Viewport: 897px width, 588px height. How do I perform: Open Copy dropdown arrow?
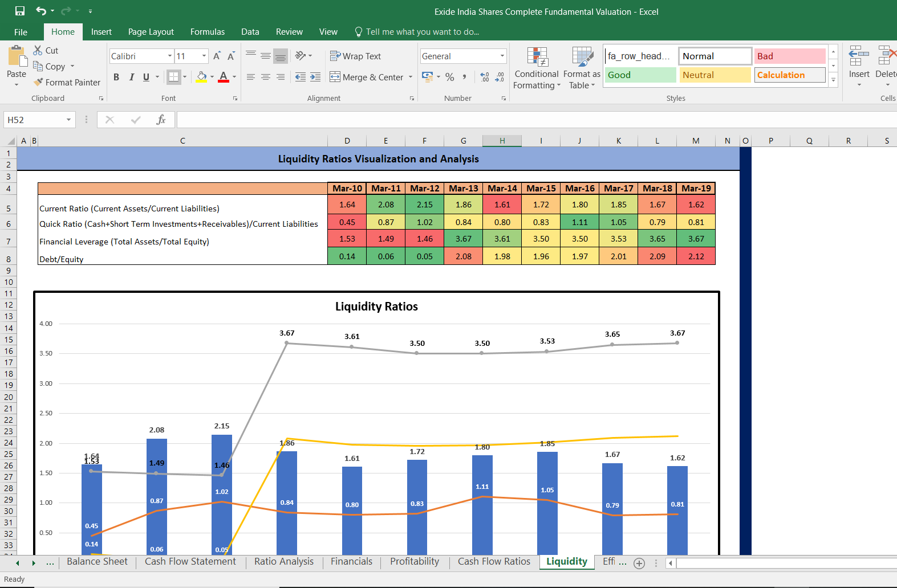(72, 66)
